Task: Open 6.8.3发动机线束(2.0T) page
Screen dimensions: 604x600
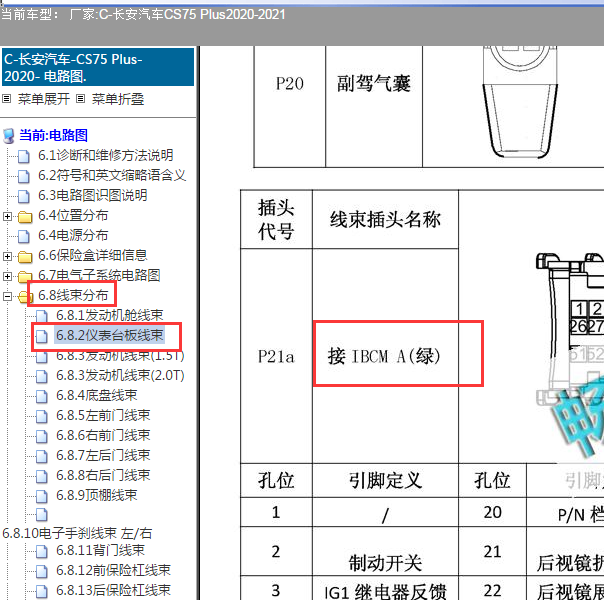Action: tap(120, 375)
